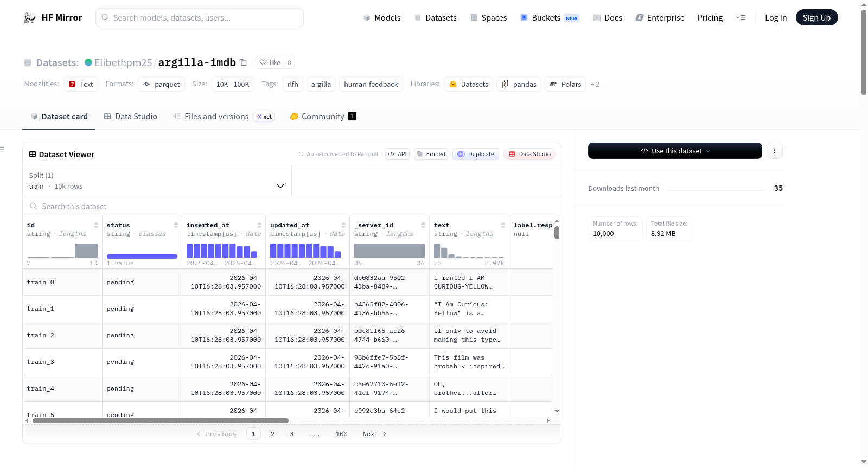The height and width of the screenshot is (467, 868).
Task: Click the horizontal scroll left arrow
Action: (27, 420)
